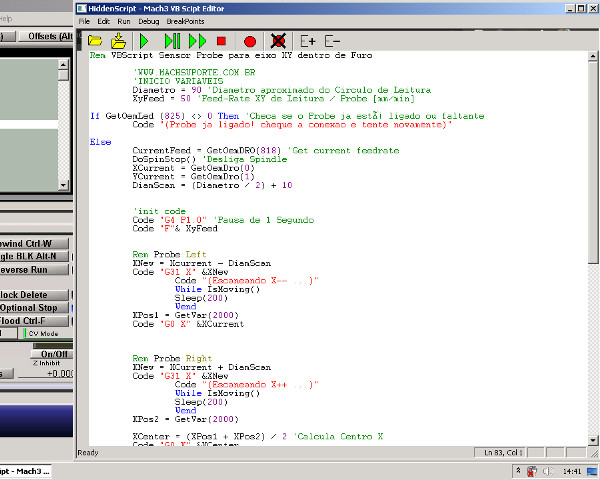Open the Debug menu

point(149,21)
